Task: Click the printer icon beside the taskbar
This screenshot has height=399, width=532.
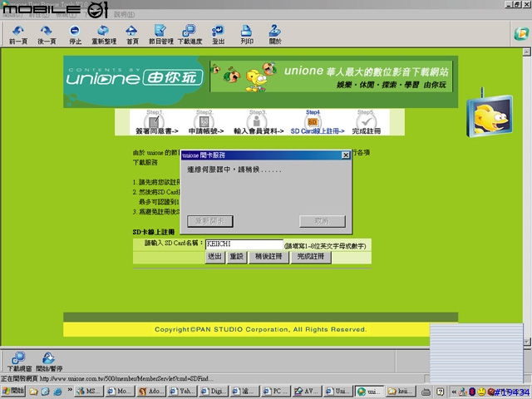Action: (426, 392)
